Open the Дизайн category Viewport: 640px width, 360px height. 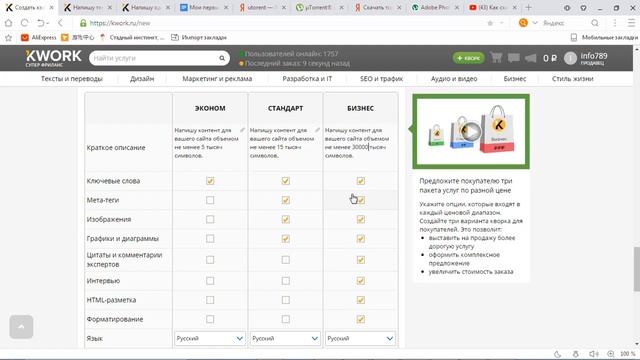tap(142, 79)
